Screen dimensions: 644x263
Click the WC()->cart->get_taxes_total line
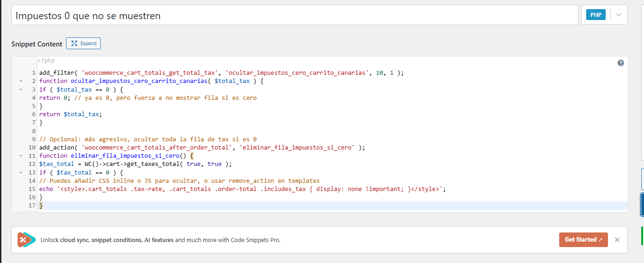(136, 164)
